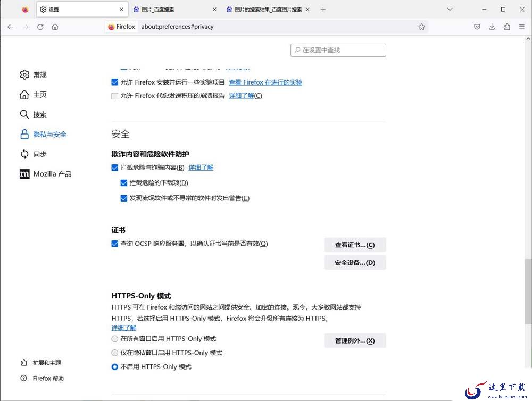The height and width of the screenshot is (401, 532).
Task: Open the home page icon
Action: click(55, 27)
